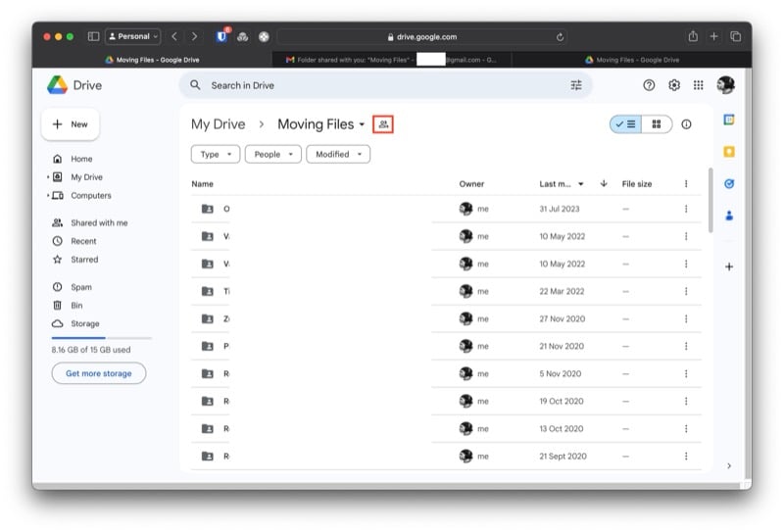The height and width of the screenshot is (532, 784).
Task: Open more actions for 31 Jul 2023 folder
Action: [686, 209]
